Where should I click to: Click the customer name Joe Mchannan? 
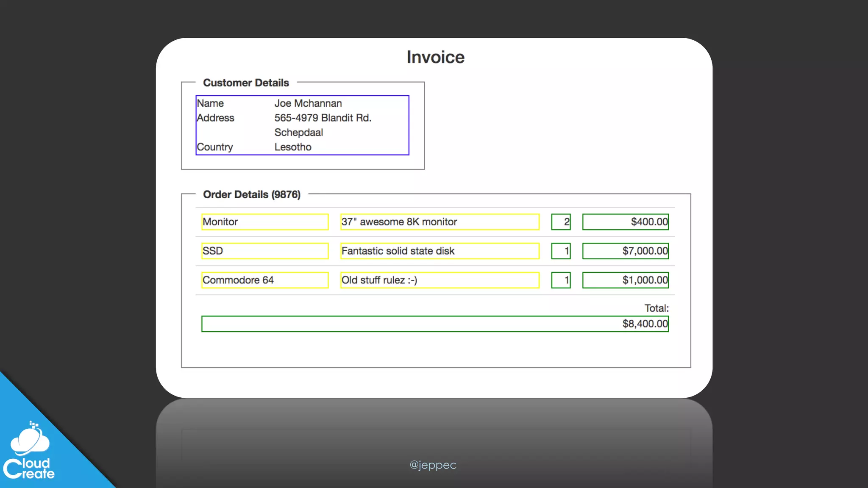[x=308, y=103]
